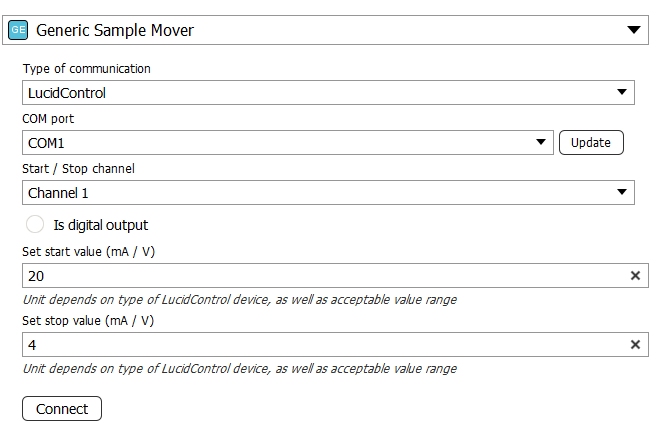Clear the stop value with X icon
Screen dimensions: 654x439
point(635,345)
